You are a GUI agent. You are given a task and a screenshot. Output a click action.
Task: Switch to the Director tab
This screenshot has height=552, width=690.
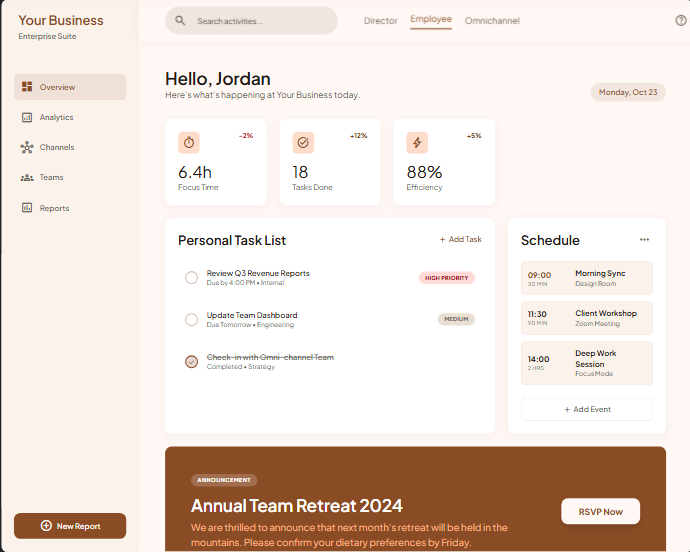[x=380, y=21]
